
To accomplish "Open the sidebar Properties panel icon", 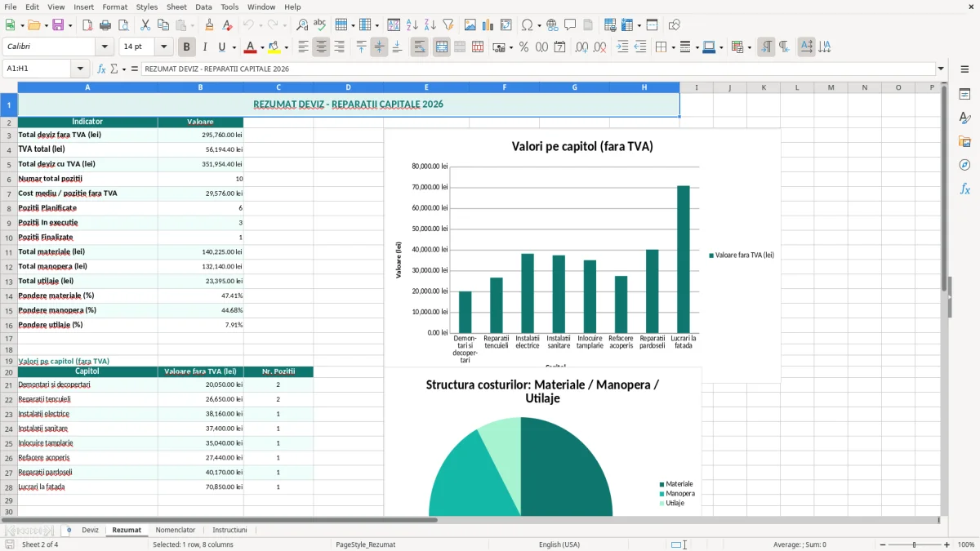I will click(x=964, y=95).
